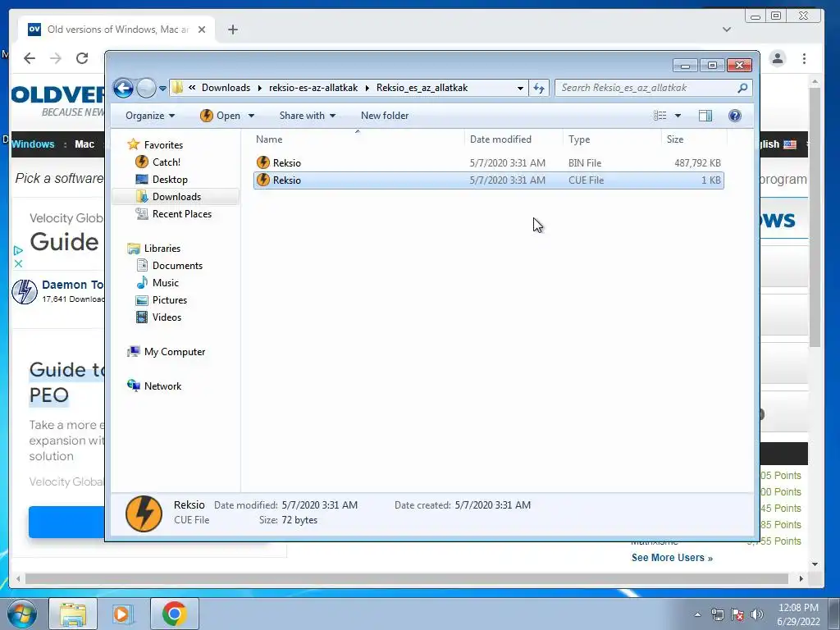Click the Daemon Tools link on webpage
Screen dimensions: 840x630
pos(73,285)
